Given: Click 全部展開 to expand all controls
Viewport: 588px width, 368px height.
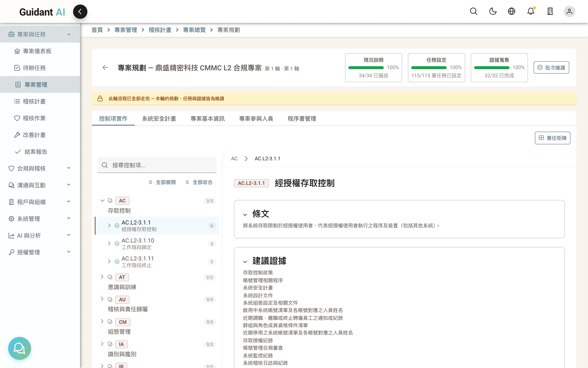Looking at the screenshot, I should (162, 182).
